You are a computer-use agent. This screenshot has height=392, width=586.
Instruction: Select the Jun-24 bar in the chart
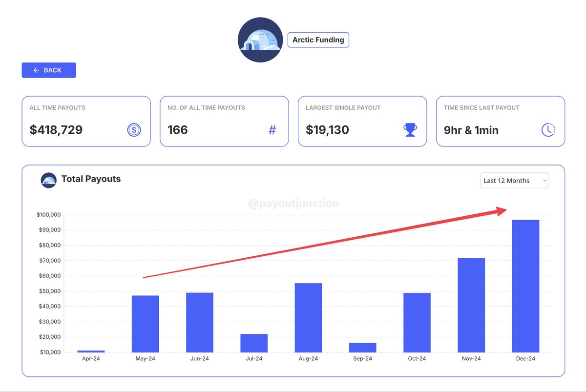click(200, 322)
